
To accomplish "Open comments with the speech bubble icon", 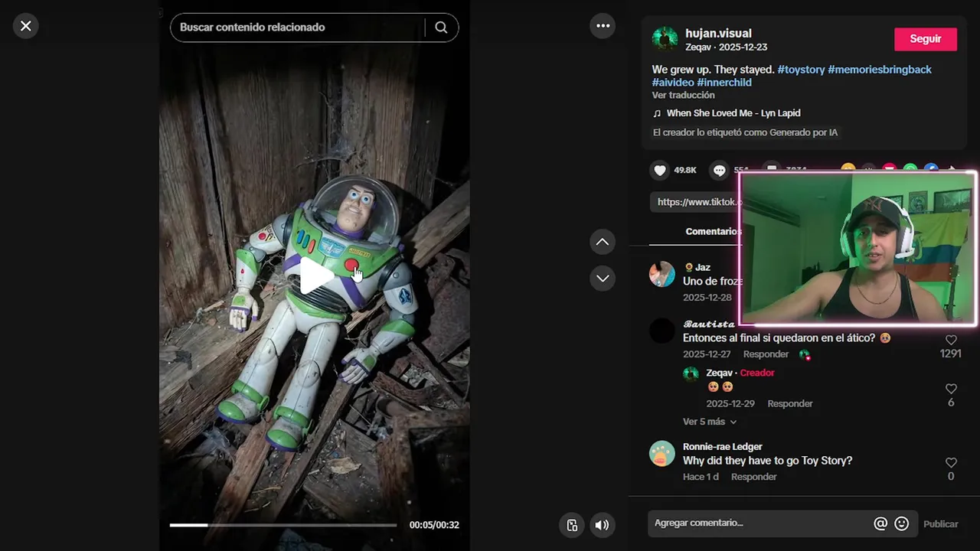I will [719, 170].
